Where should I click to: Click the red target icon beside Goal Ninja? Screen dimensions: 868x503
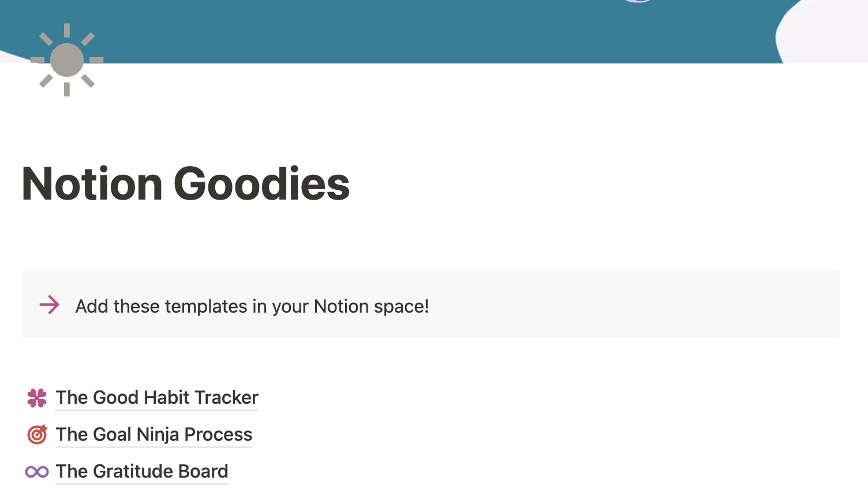[x=37, y=434]
